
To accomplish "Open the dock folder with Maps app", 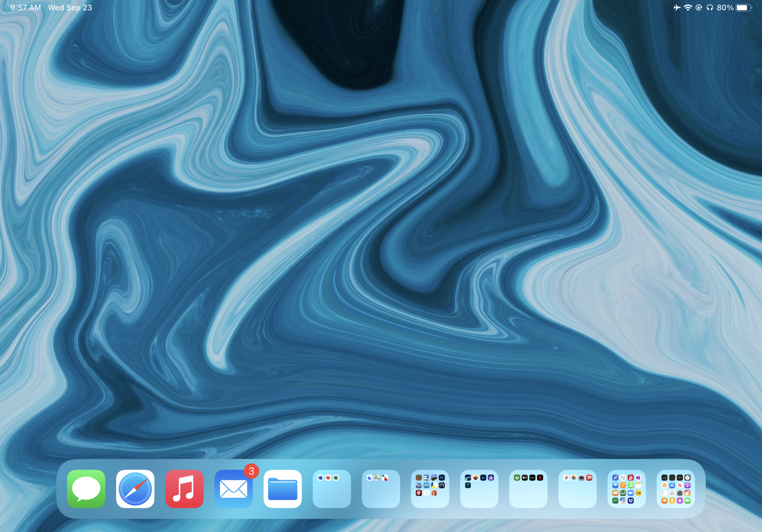I will (x=381, y=489).
